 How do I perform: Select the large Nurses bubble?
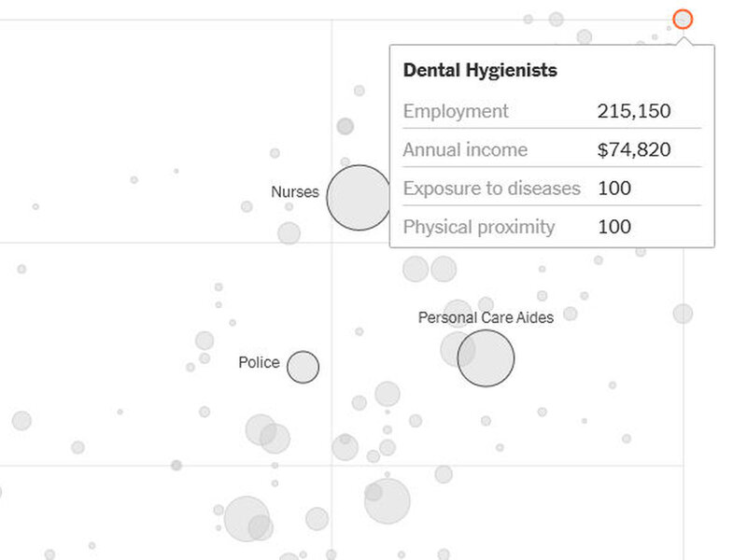click(359, 198)
